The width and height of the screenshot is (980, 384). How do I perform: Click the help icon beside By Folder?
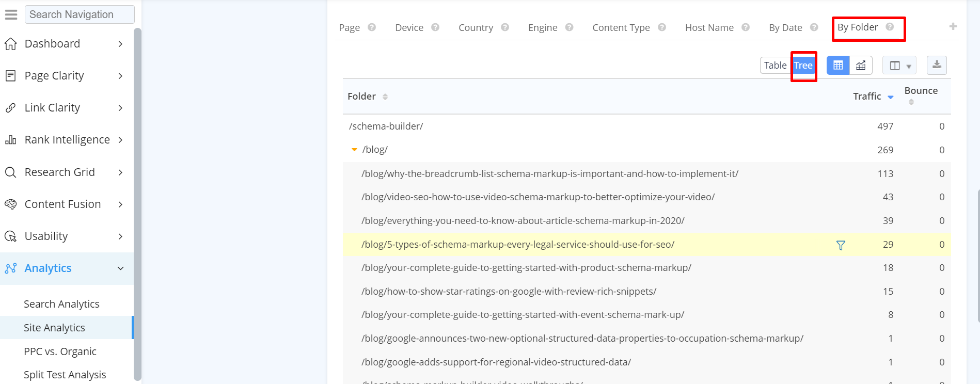890,27
